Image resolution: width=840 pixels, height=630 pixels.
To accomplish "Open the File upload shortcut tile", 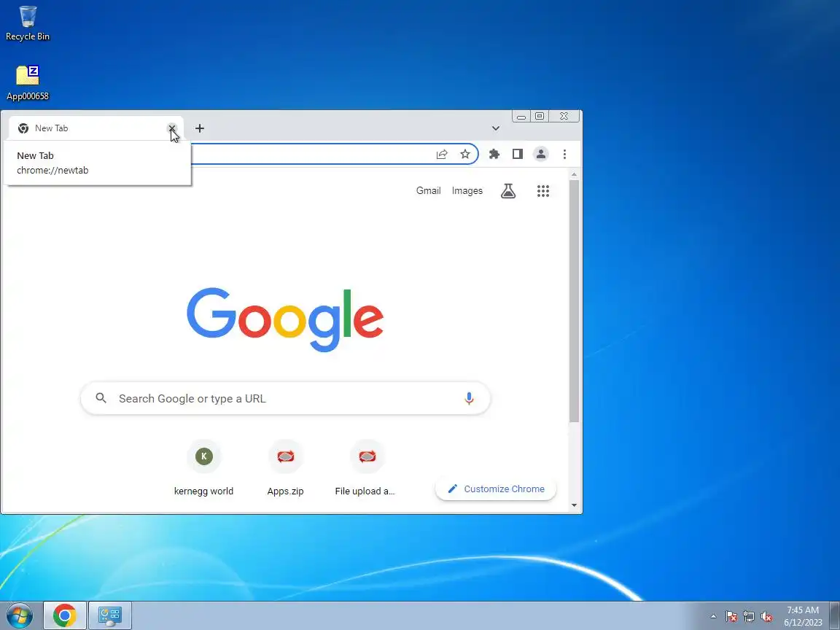I will coord(367,468).
